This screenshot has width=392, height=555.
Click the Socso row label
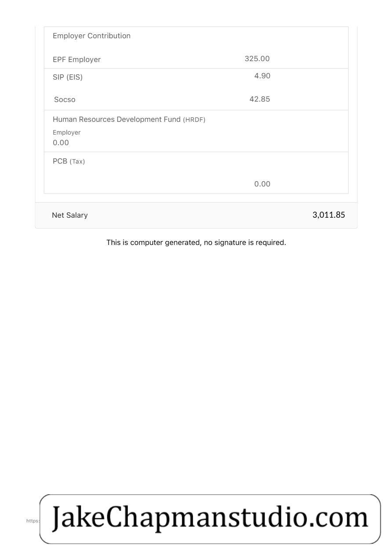pyautogui.click(x=65, y=99)
